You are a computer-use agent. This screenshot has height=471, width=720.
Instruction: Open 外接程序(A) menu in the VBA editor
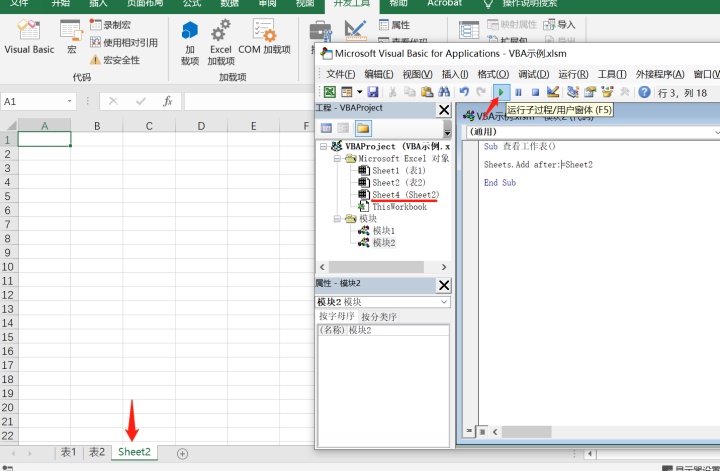(660, 74)
